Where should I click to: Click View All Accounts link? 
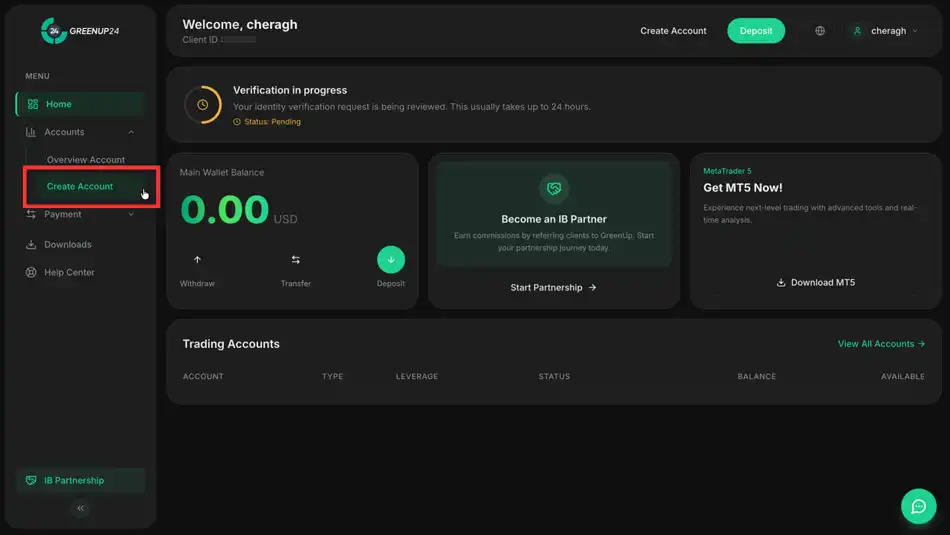point(881,344)
